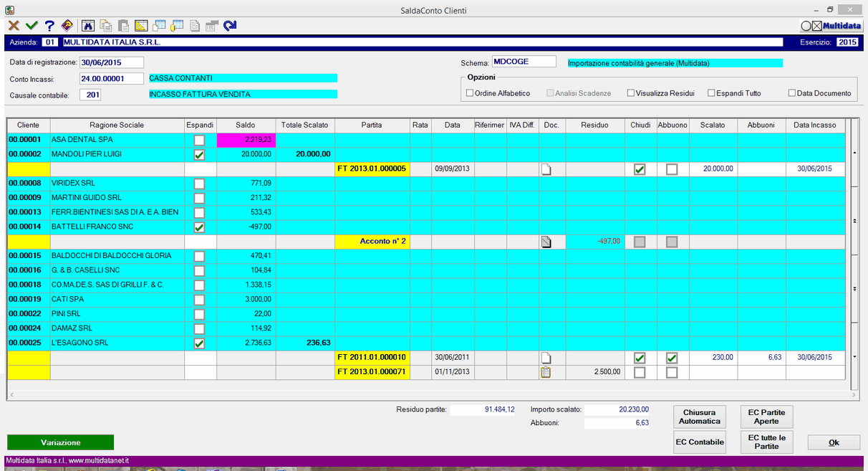Screen dimensions: 868x471
Task: Click Abbuoni value 6,63 in table
Action: (761, 358)
